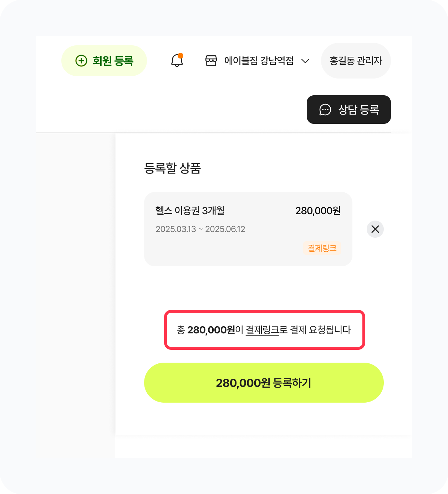
Task: Remove the 헬스 이용권 3개월 product with X
Action: point(375,229)
